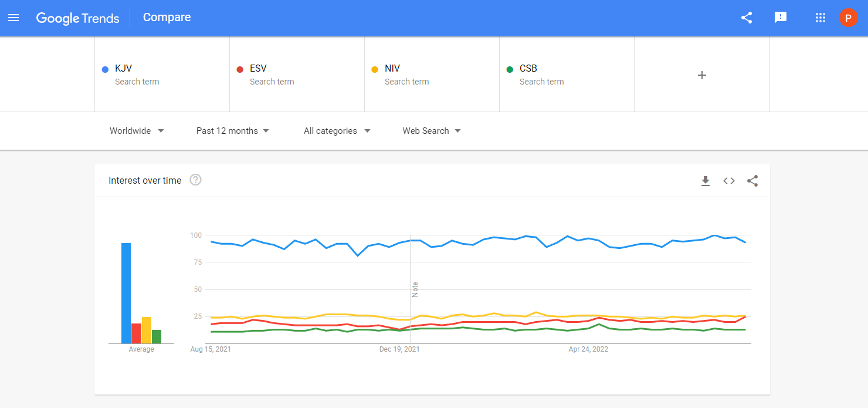
Task: Click the green CSB color dot
Action: (510, 69)
